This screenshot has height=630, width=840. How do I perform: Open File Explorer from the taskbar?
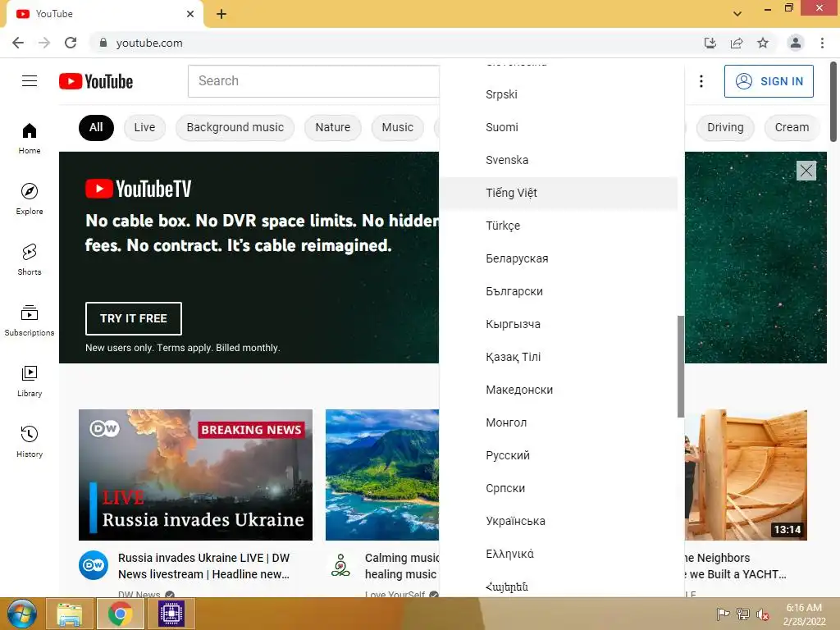70,614
